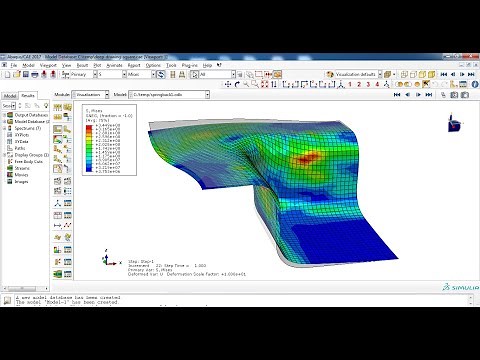
Task: Expand the Spectrums tree node
Action: pyautogui.click(x=4, y=128)
